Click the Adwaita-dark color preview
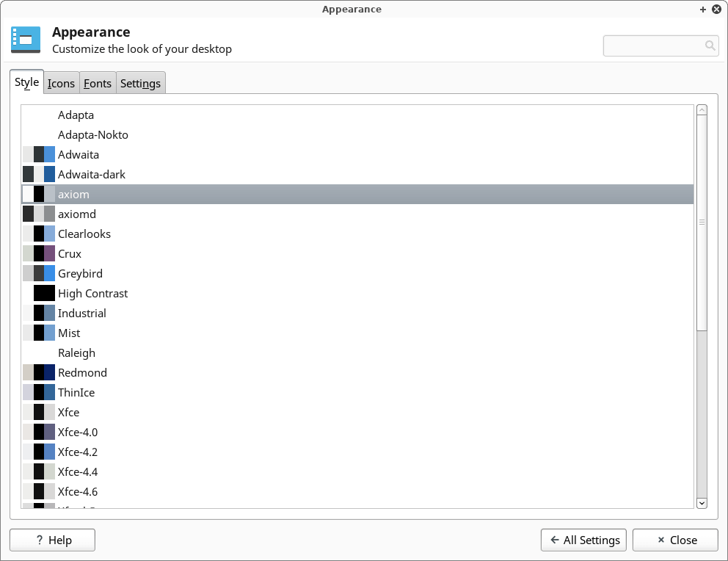 click(39, 174)
